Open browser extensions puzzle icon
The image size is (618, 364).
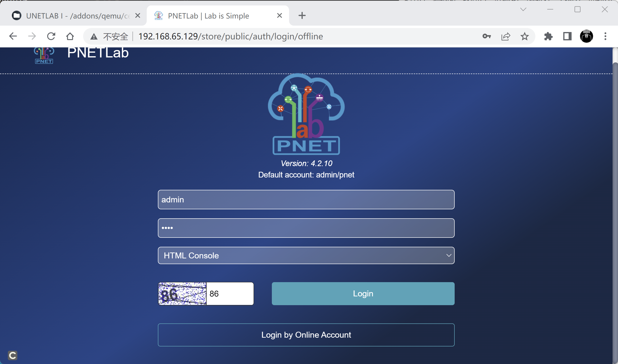[548, 36]
